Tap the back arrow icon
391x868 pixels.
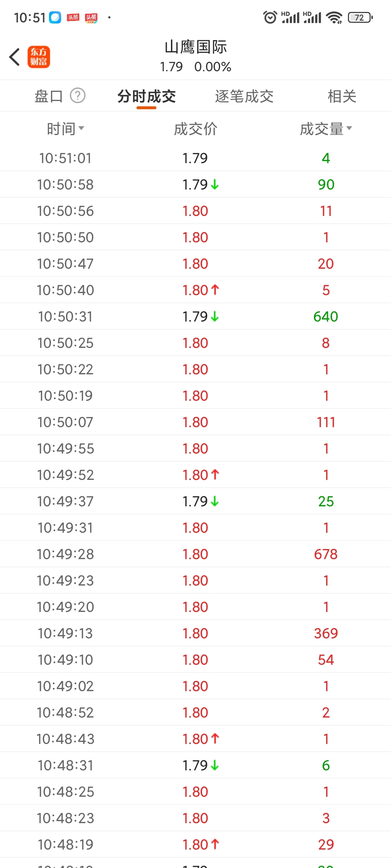click(x=14, y=57)
